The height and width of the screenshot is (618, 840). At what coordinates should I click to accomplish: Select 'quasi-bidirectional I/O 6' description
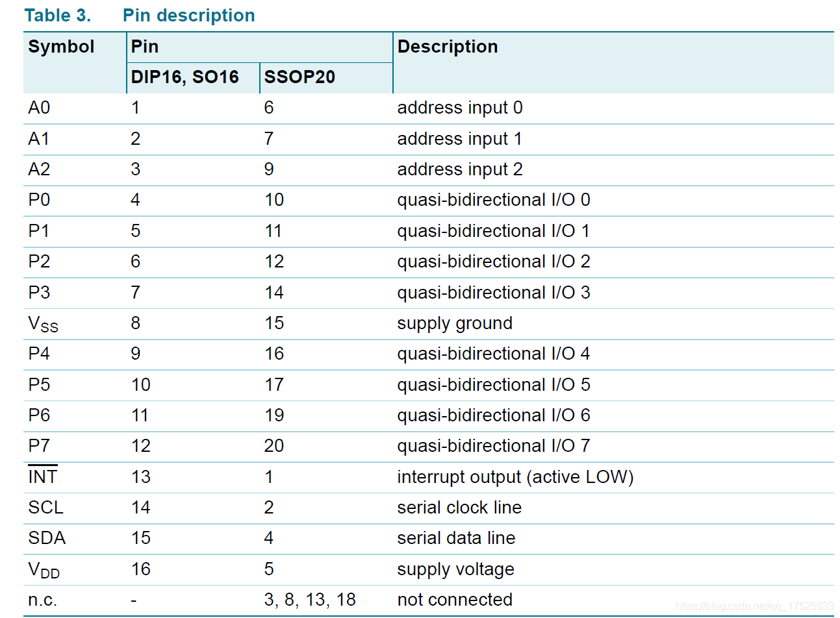[x=494, y=415]
